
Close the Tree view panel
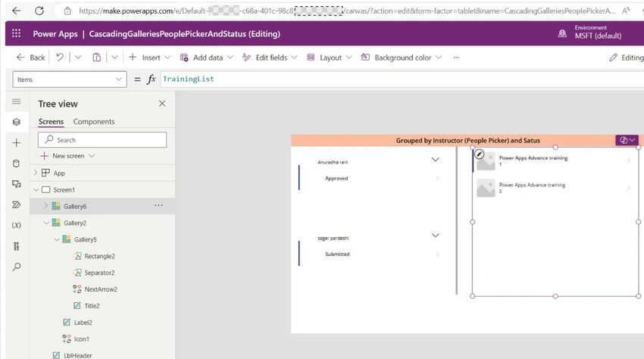pyautogui.click(x=162, y=104)
